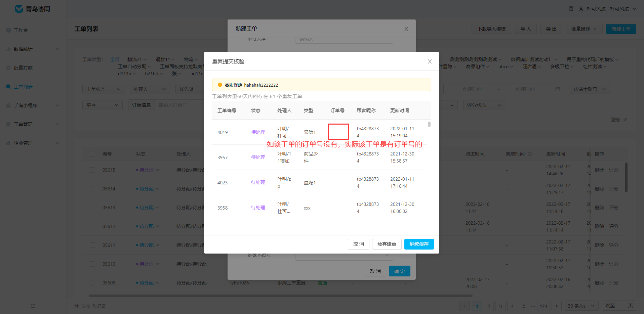Click 取消 in 重复提交校验 dialog

[358, 244]
